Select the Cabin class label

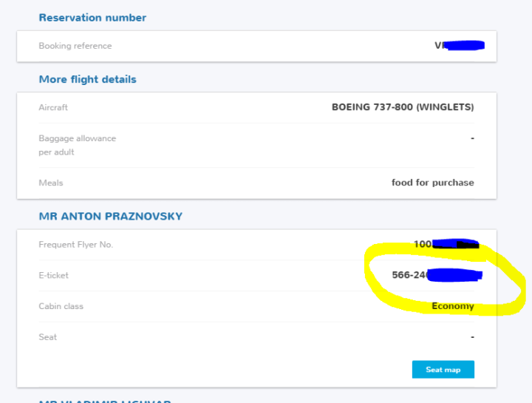(x=61, y=306)
